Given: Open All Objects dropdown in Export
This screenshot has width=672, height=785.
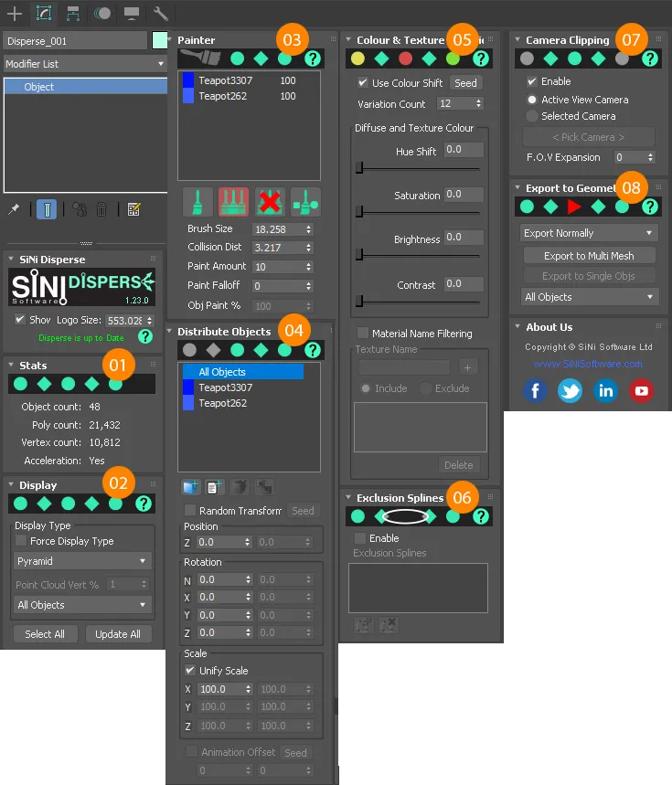Looking at the screenshot, I should [589, 297].
